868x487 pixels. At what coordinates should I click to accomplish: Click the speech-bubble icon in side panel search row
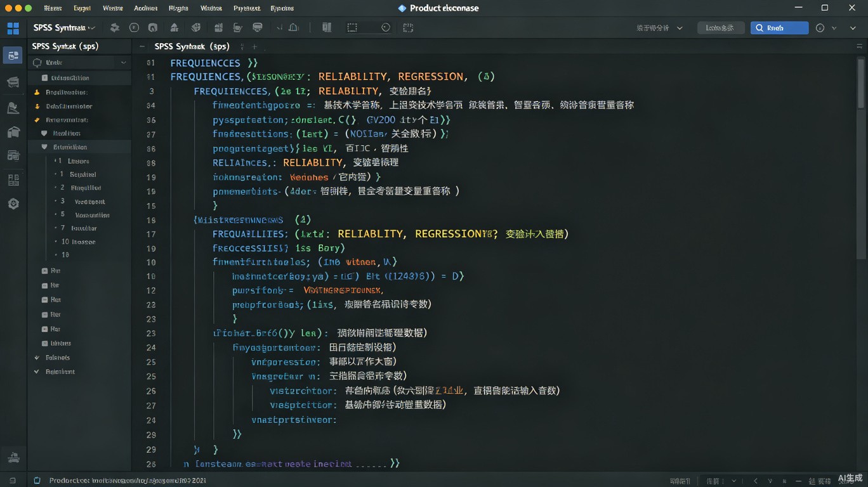[x=37, y=63]
